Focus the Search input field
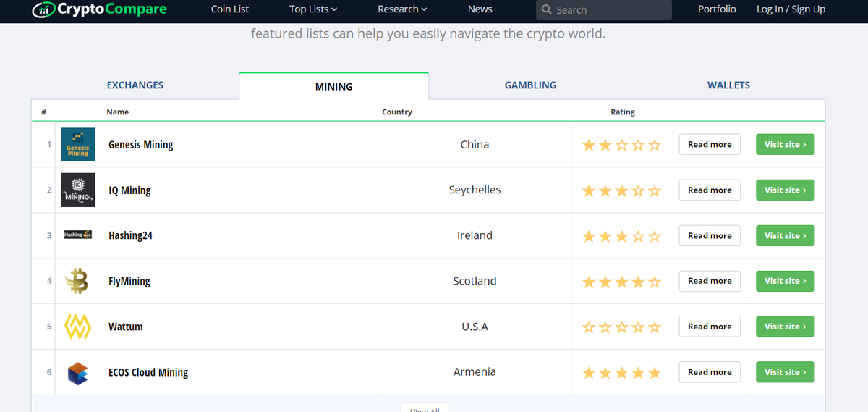Screen dimensions: 868x412 tap(604, 10)
